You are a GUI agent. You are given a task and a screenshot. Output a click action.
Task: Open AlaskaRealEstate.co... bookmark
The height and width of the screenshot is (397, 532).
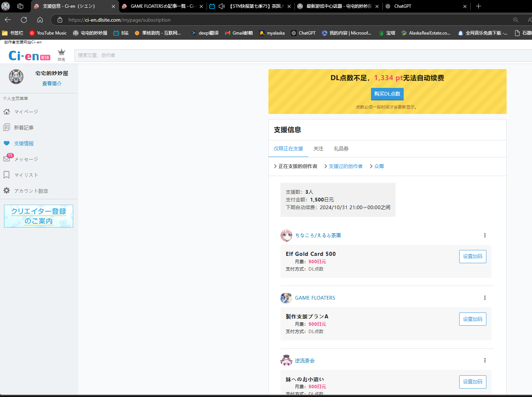click(426, 33)
